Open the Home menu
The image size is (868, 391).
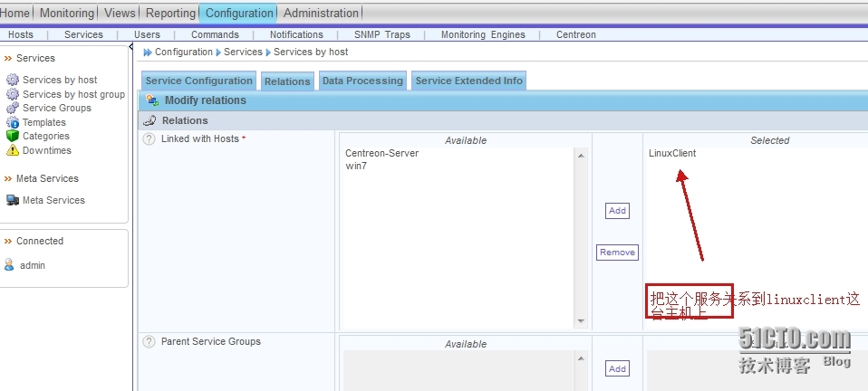(14, 13)
